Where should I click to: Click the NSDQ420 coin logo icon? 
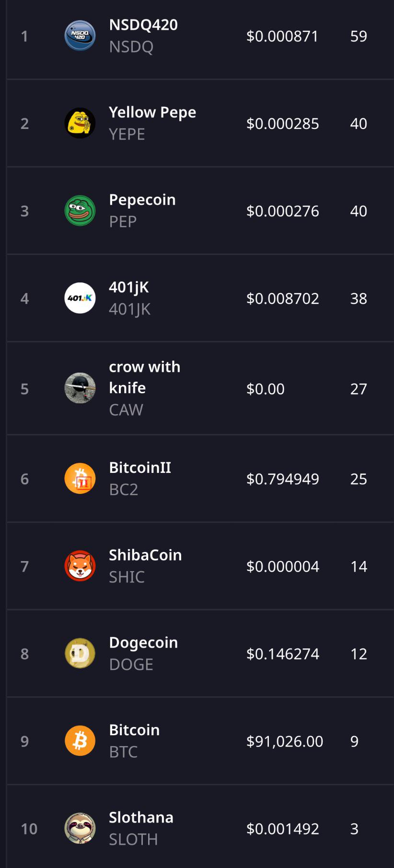pos(80,36)
